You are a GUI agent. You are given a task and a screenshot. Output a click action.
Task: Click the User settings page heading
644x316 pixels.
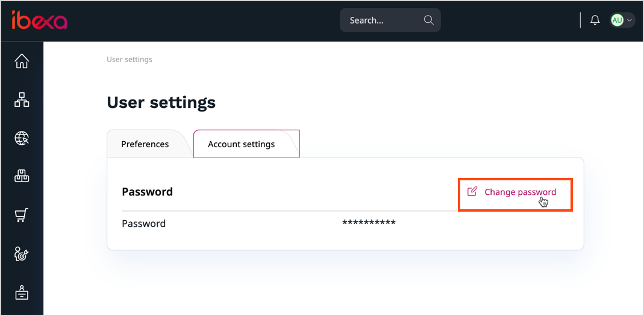161,103
